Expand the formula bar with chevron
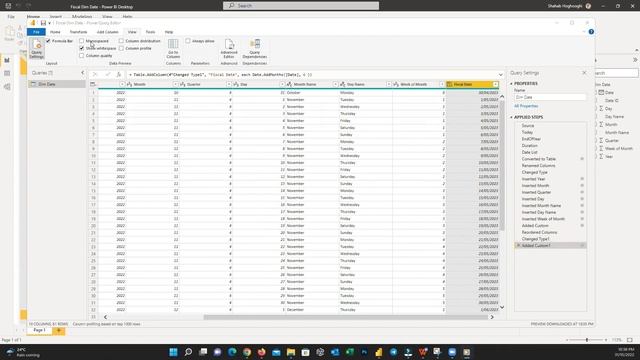Screen dimensions: 640x360 click(x=501, y=75)
